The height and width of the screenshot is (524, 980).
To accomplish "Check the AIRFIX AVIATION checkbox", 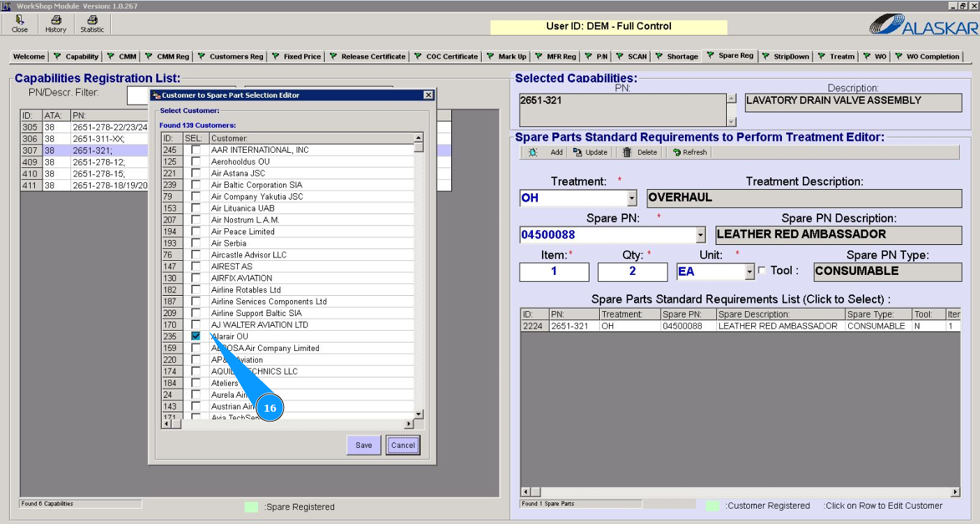I will point(196,278).
